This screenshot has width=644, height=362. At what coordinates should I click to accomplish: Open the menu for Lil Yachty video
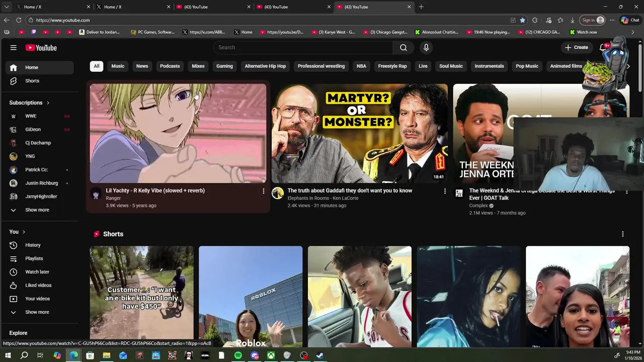click(263, 191)
